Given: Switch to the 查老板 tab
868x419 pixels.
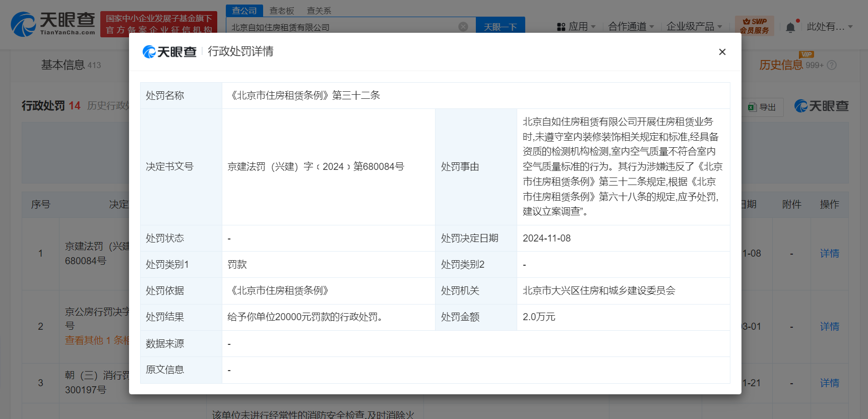Looking at the screenshot, I should tap(282, 11).
